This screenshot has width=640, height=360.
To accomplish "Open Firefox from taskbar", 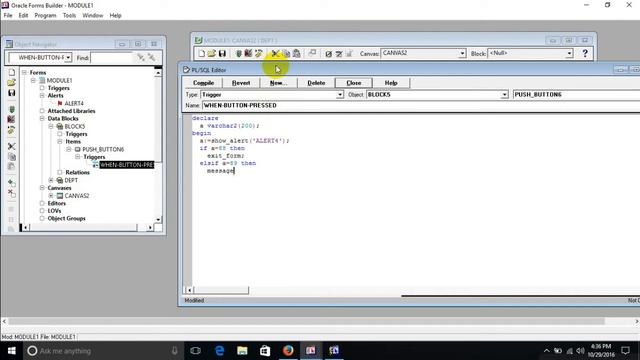I will (x=288, y=351).
